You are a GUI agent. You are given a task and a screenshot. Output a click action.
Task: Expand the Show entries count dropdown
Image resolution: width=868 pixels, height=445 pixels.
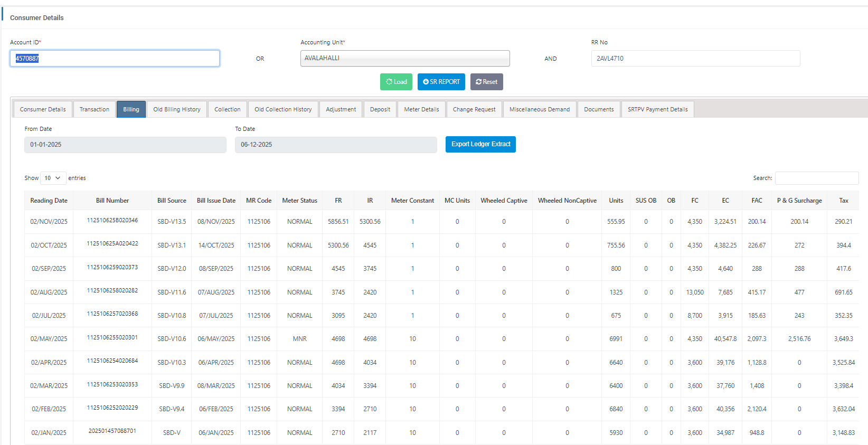click(53, 178)
